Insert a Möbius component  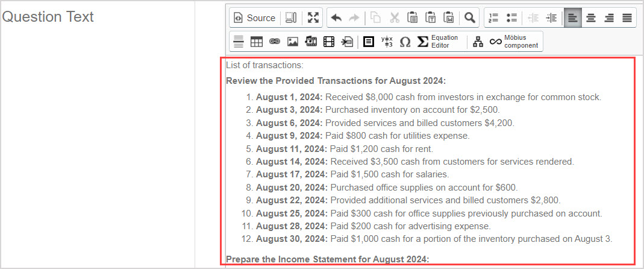coord(514,42)
